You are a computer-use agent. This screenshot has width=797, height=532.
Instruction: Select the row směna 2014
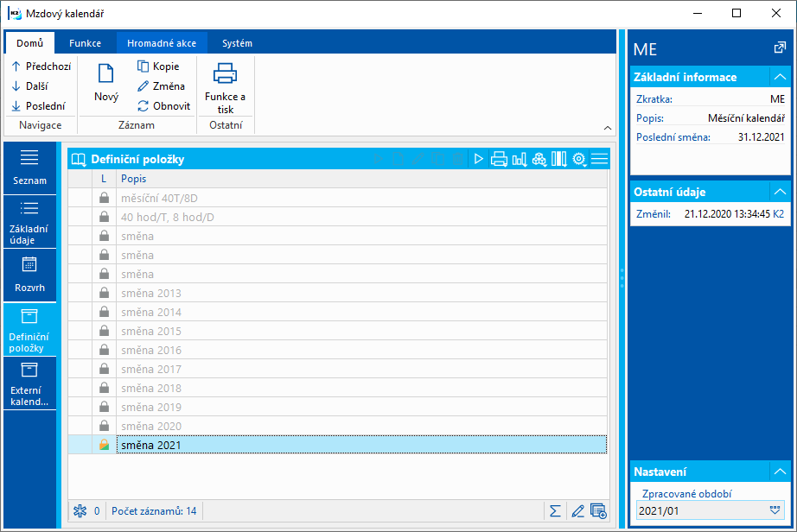337,312
